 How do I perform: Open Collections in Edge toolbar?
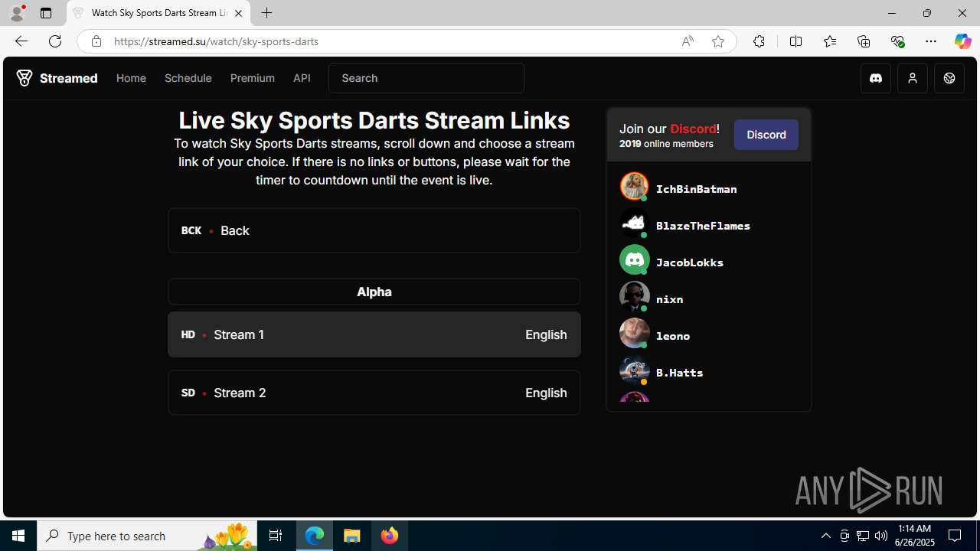click(x=864, y=41)
